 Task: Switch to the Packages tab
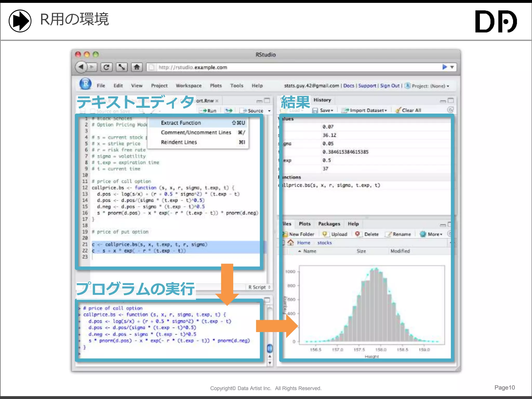329,224
